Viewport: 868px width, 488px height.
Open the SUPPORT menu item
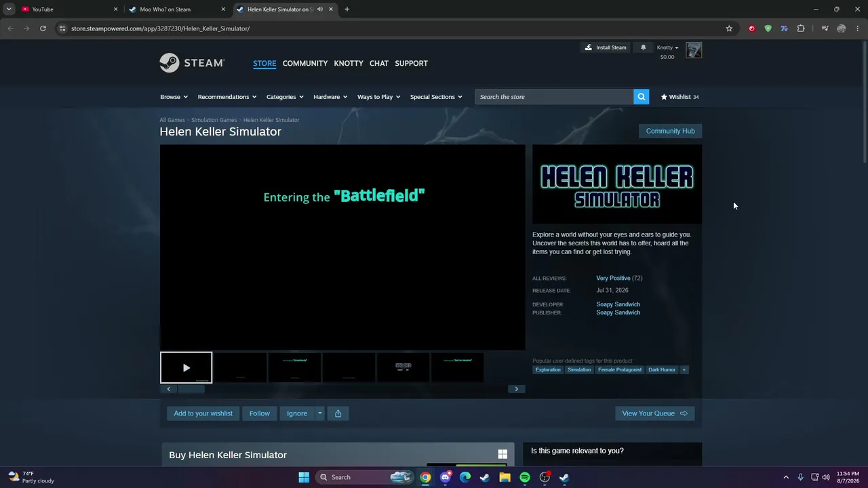(412, 63)
